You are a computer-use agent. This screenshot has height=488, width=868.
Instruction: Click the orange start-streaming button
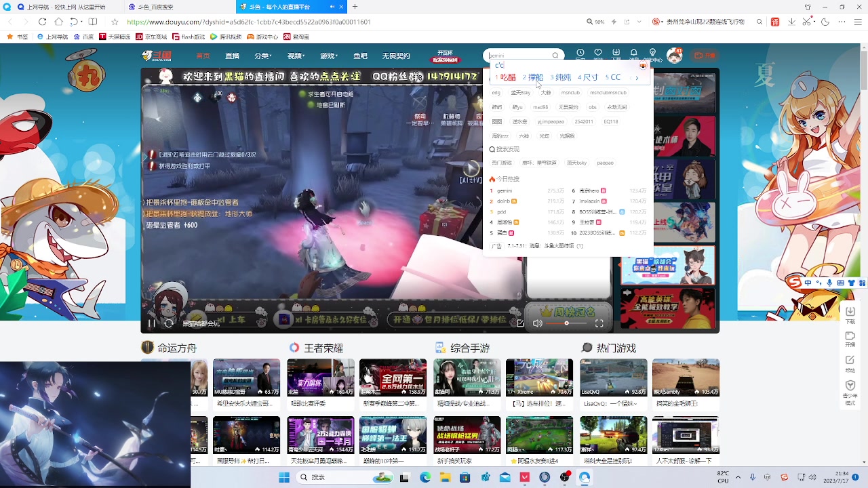pyautogui.click(x=705, y=56)
